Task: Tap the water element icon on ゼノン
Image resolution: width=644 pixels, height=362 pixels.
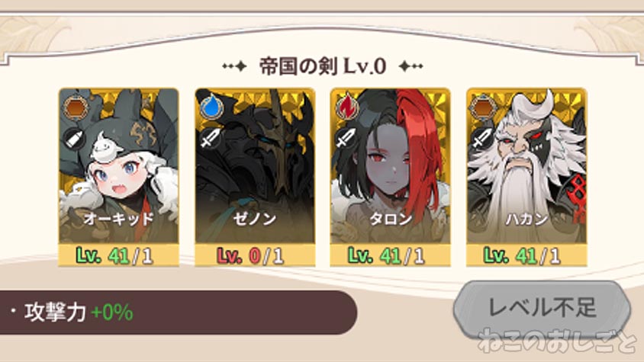Action: [211, 107]
